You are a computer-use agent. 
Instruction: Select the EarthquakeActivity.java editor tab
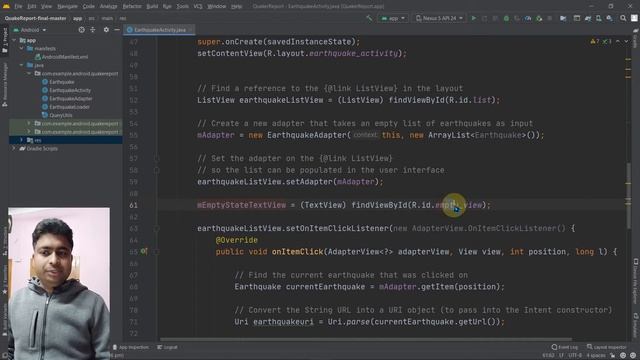(160, 30)
